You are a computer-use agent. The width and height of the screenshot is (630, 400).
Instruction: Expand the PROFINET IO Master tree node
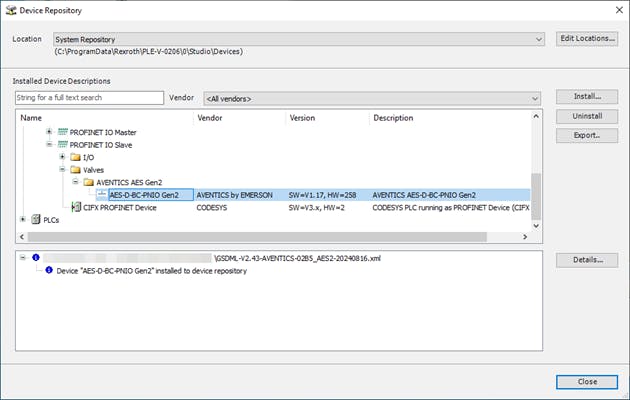49,131
